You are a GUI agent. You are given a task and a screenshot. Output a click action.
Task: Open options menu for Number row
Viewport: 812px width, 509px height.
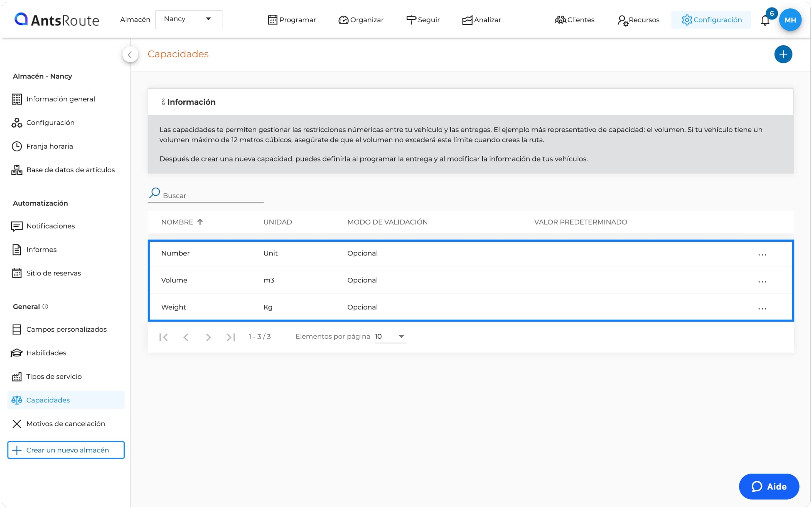point(762,255)
